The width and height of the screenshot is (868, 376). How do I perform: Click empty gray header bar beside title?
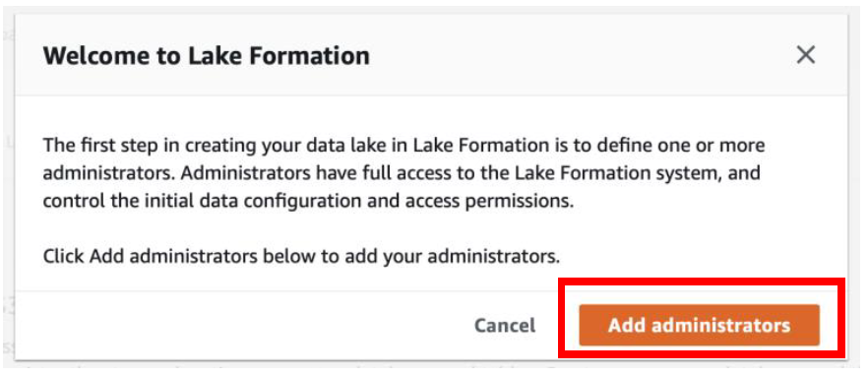pyautogui.click(x=582, y=55)
